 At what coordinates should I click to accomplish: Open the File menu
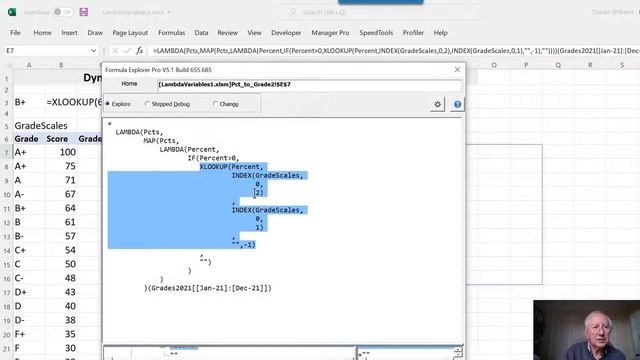[16, 33]
